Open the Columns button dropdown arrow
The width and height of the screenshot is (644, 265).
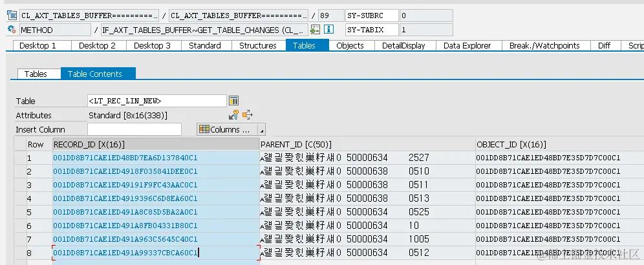point(262,129)
